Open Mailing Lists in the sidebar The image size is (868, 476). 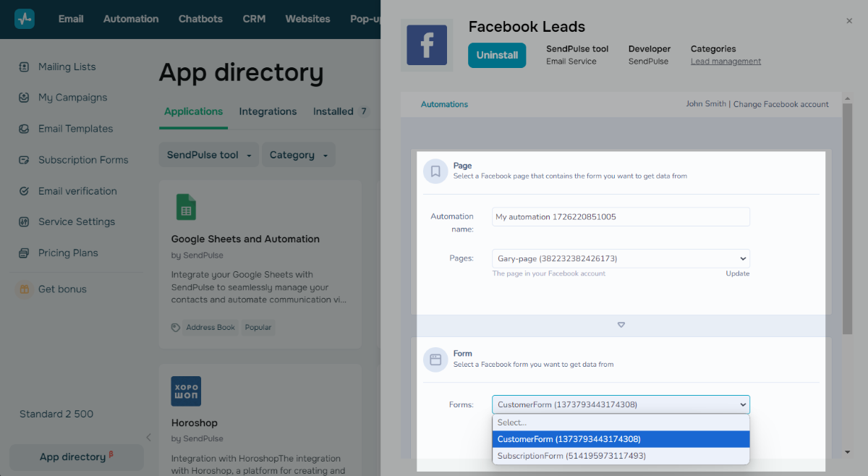[x=67, y=67]
